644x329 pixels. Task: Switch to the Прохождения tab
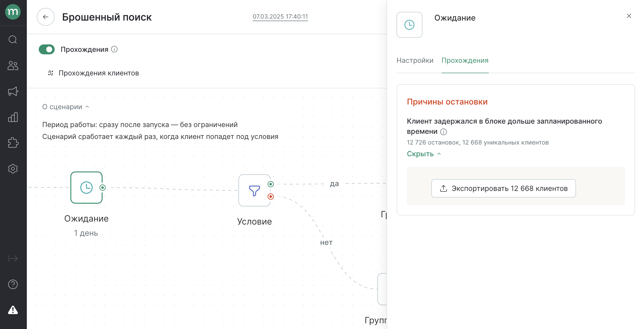point(465,60)
